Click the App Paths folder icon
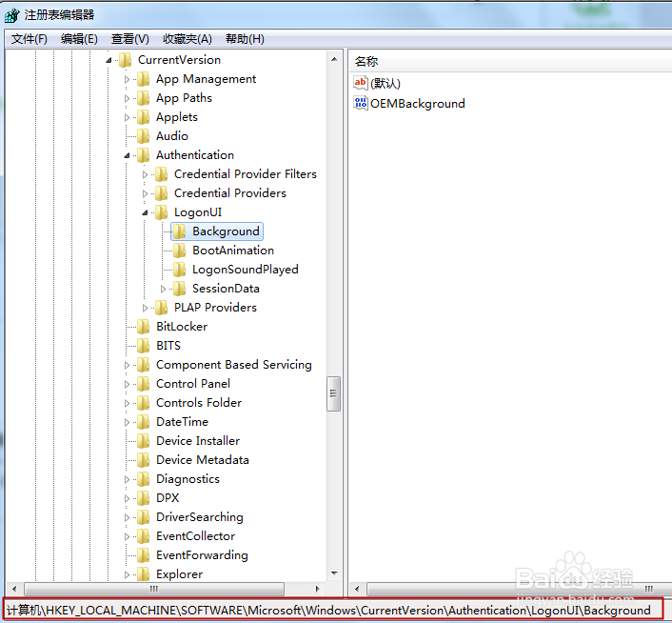 click(x=143, y=98)
